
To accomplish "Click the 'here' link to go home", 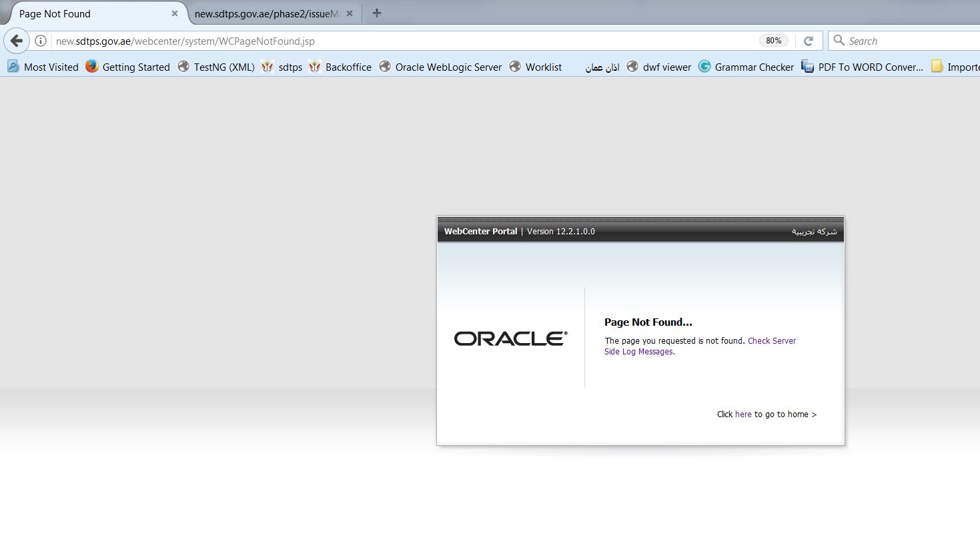I will pos(743,415).
